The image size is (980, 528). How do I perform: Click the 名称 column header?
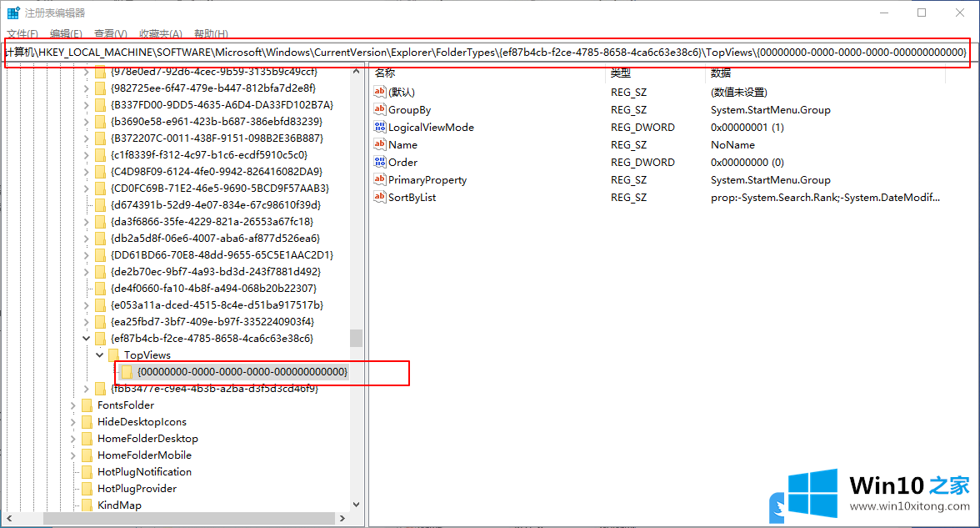[x=385, y=73]
